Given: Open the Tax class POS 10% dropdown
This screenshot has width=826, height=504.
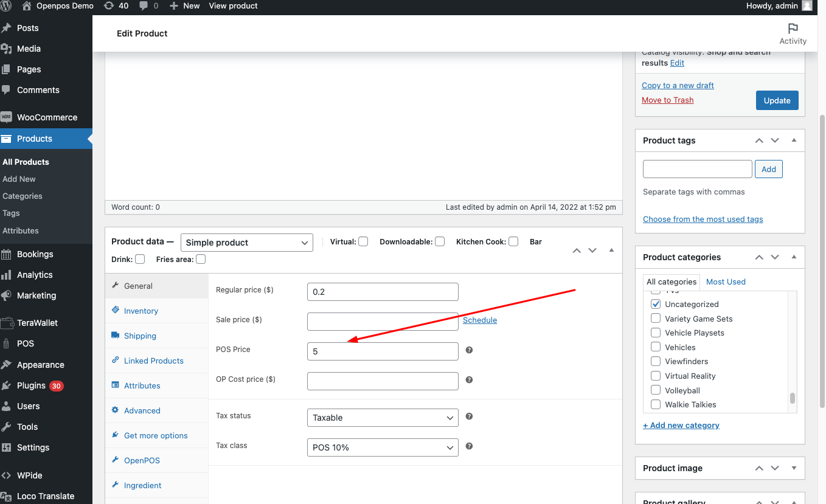Looking at the screenshot, I should click(x=383, y=447).
